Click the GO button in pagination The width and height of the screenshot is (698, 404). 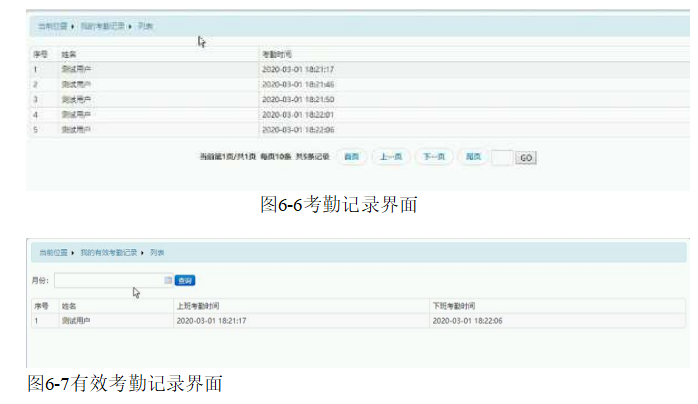point(526,158)
